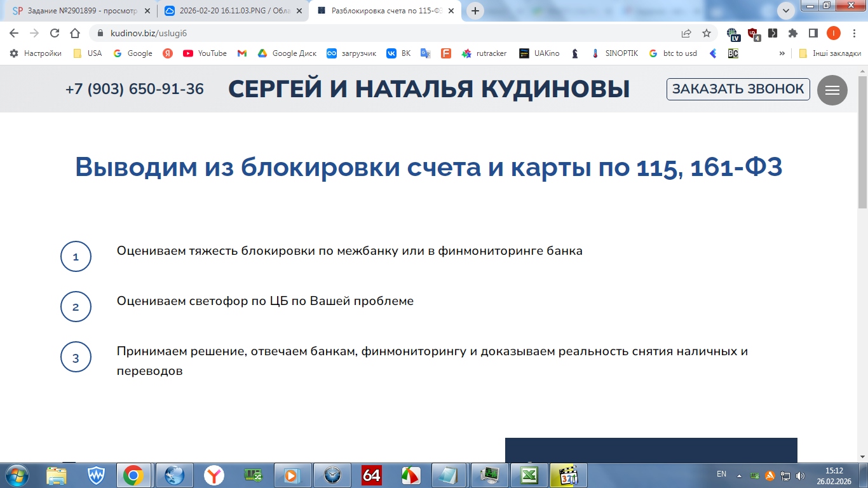This screenshot has width=868, height=488.
Task: Open the VPN globe extension labeled LV
Action: pos(733,34)
